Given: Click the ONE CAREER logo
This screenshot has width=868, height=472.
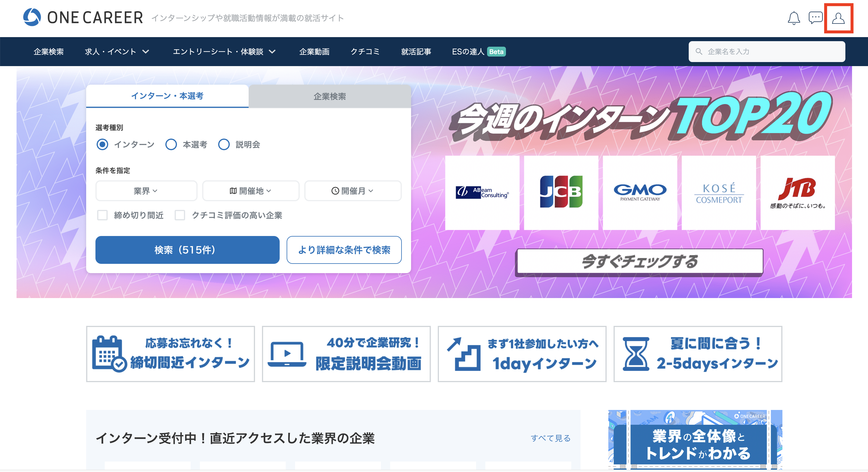Looking at the screenshot, I should point(83,17).
